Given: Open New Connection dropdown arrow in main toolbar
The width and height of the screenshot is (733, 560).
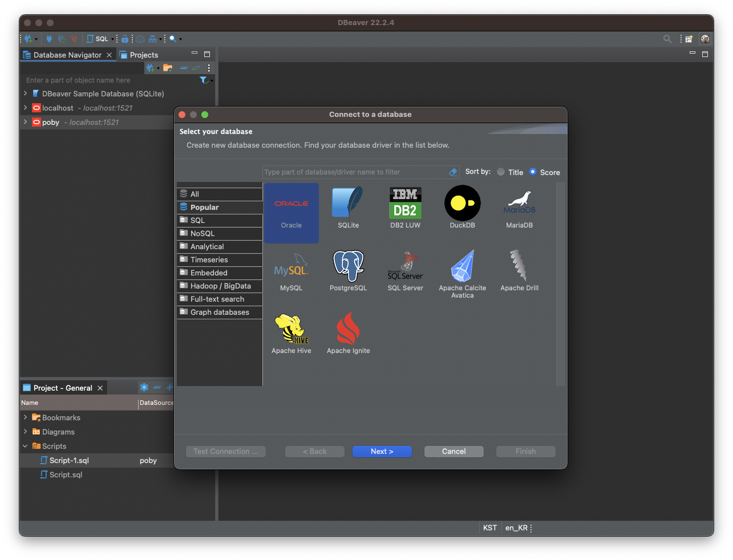Looking at the screenshot, I should point(37,39).
